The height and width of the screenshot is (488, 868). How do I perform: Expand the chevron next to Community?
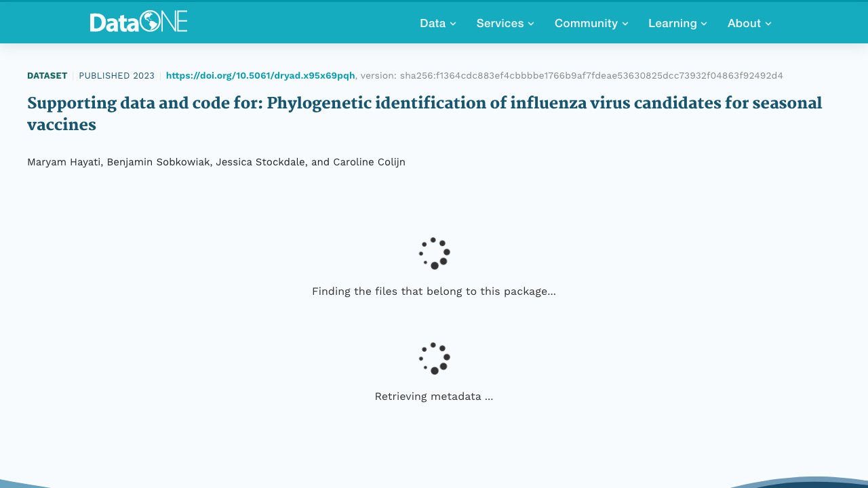click(x=625, y=24)
